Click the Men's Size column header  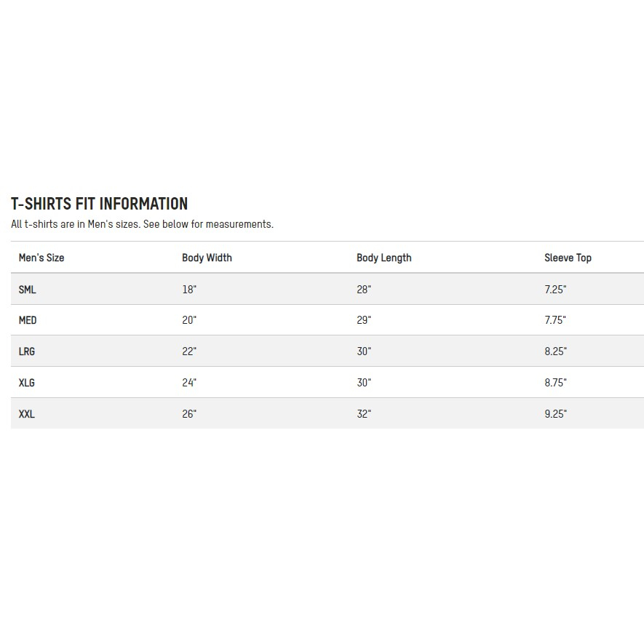point(41,258)
